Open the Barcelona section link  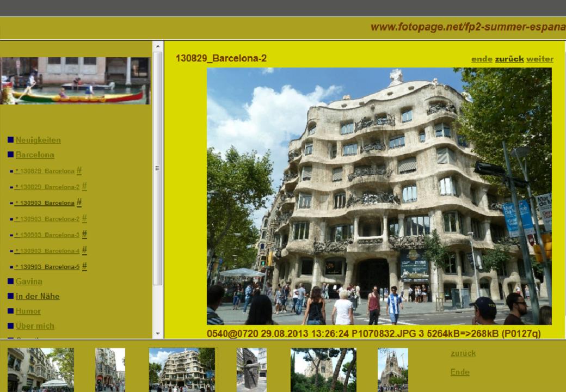pos(35,155)
